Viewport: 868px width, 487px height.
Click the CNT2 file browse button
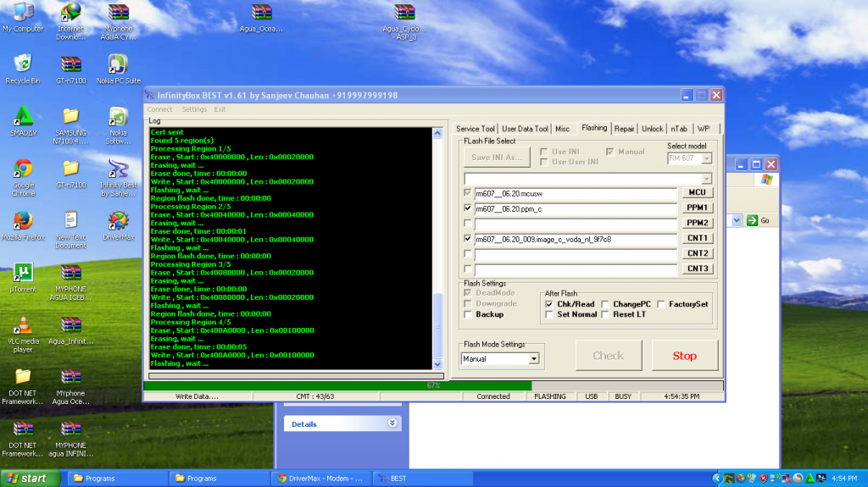point(697,253)
